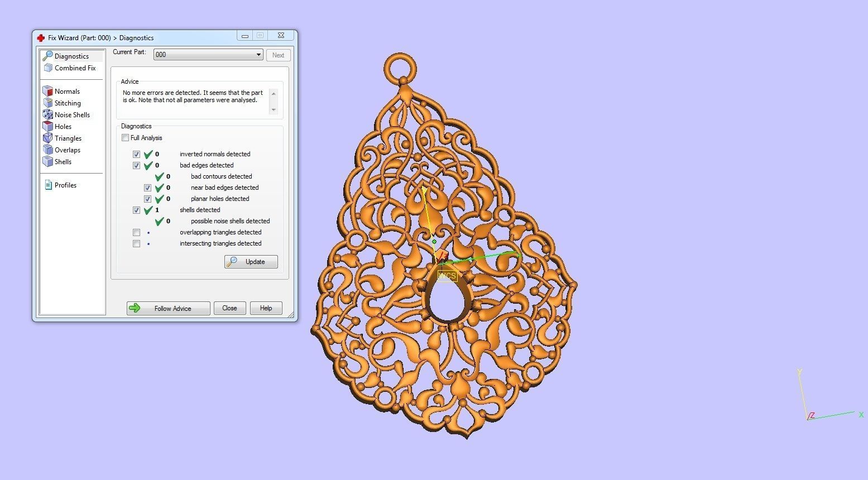Open the Triangles fix page
The width and height of the screenshot is (868, 480).
coord(68,138)
